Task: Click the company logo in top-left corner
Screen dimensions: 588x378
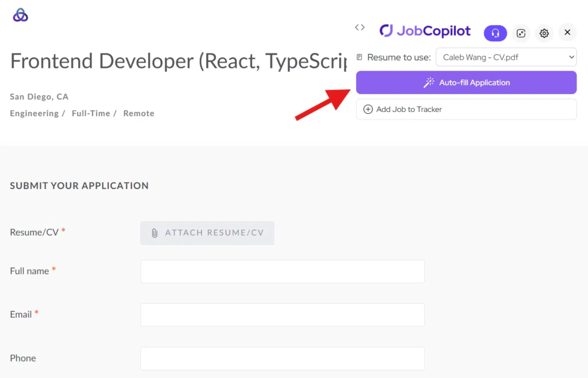Action: pyautogui.click(x=21, y=16)
